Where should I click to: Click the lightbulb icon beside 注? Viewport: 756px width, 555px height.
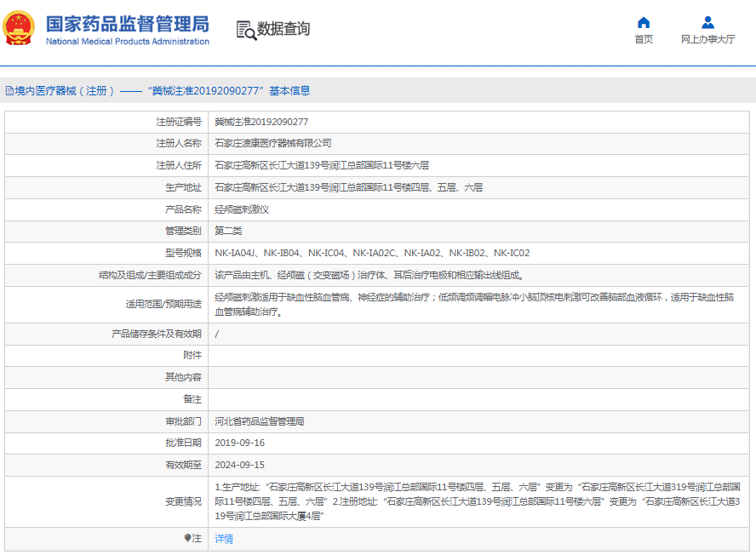click(x=187, y=538)
